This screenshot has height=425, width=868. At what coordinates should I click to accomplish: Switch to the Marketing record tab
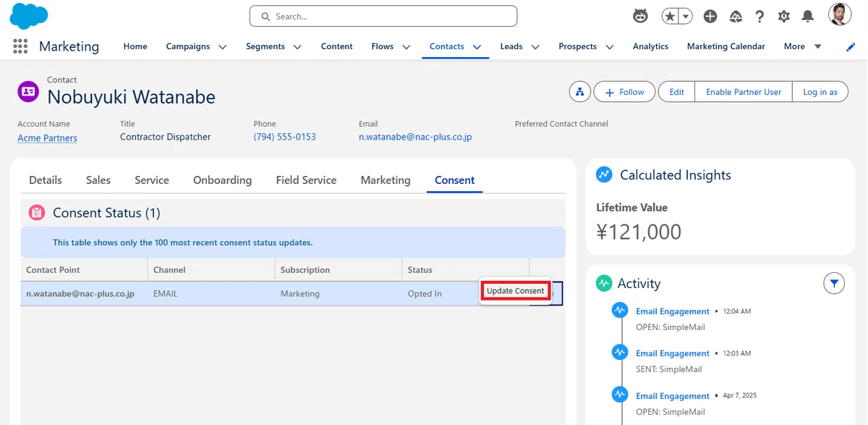386,180
